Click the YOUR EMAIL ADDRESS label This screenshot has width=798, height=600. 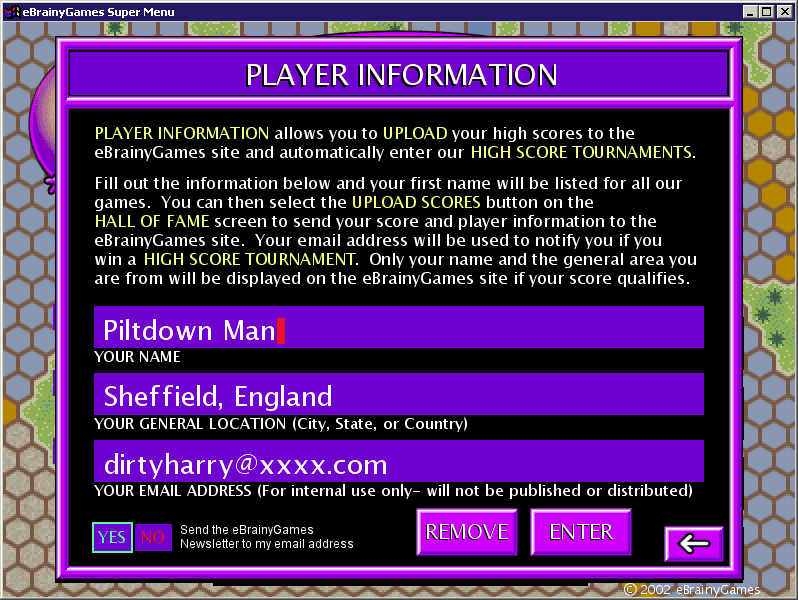(x=393, y=491)
